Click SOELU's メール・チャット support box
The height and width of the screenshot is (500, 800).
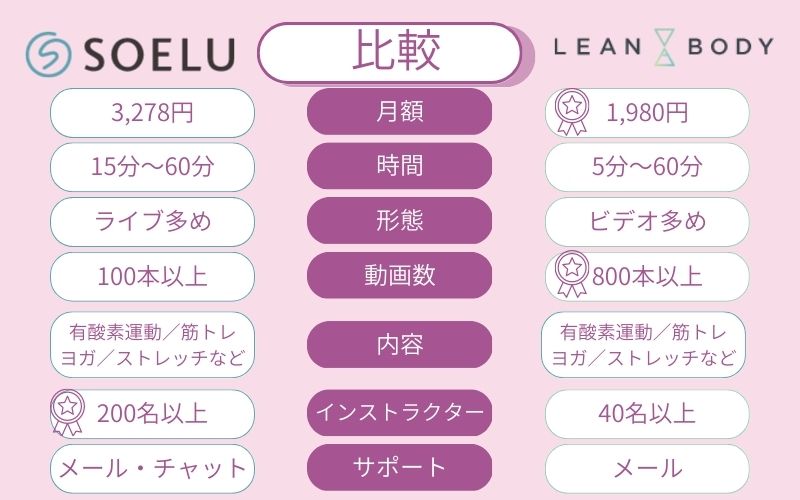pyautogui.click(x=152, y=467)
